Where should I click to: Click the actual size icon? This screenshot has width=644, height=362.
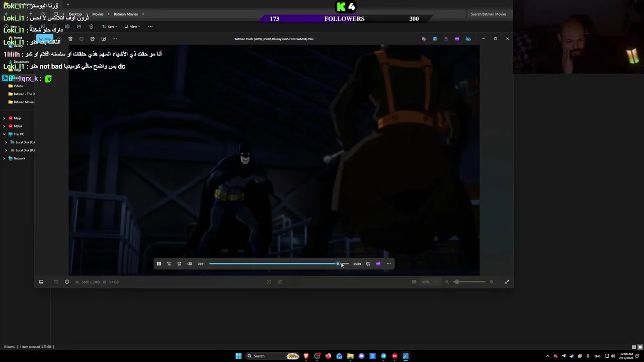point(280,282)
